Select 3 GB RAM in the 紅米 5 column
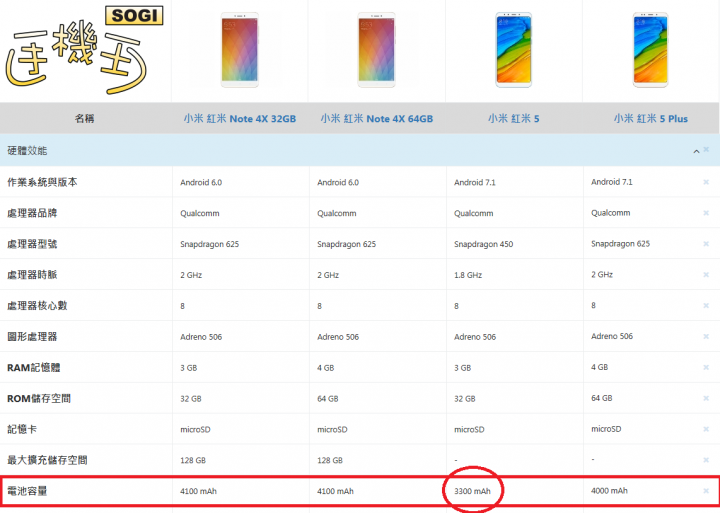The width and height of the screenshot is (720, 513). click(x=462, y=367)
